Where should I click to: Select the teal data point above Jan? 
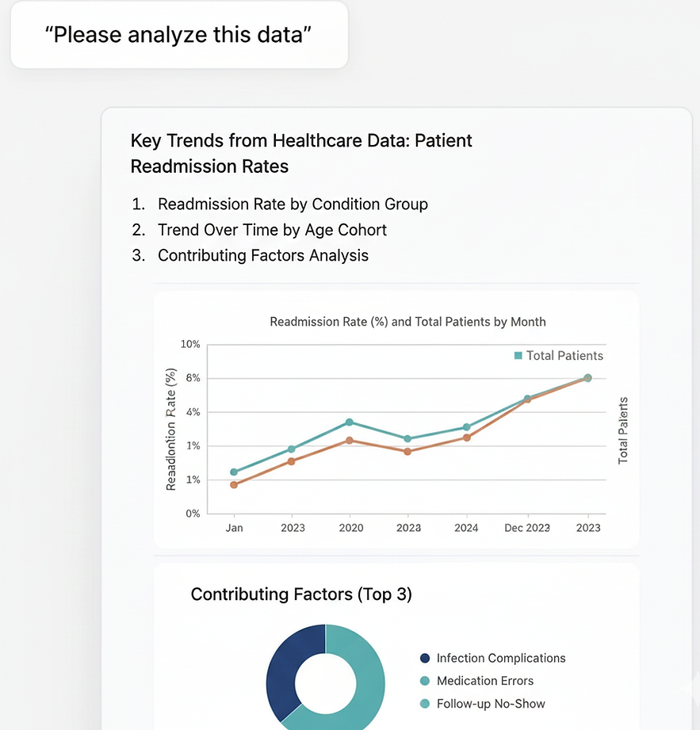tap(234, 472)
